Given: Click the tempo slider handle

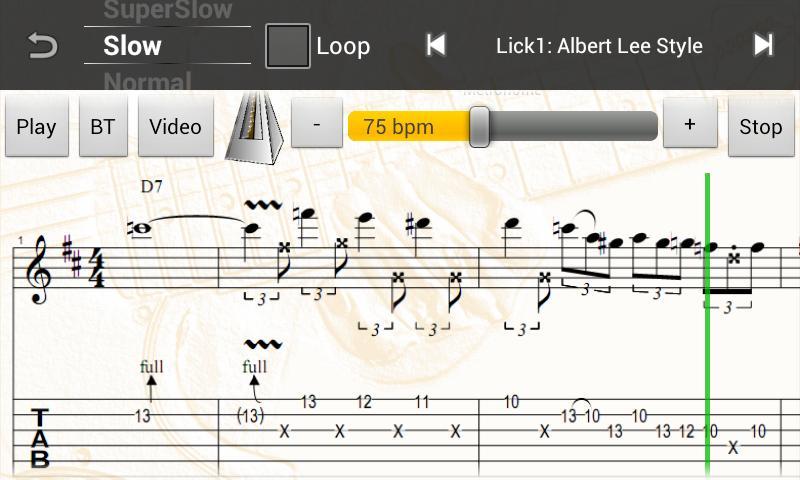Looking at the screenshot, I should 479,127.
